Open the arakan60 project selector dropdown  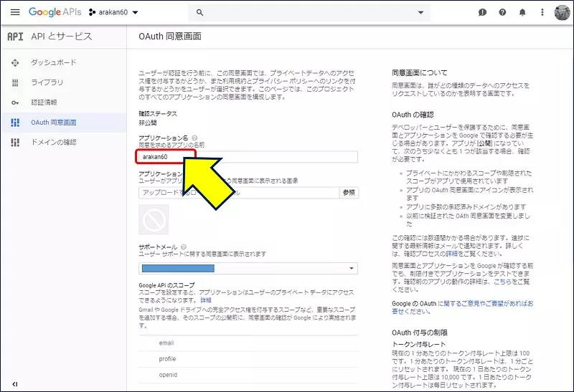(113, 12)
